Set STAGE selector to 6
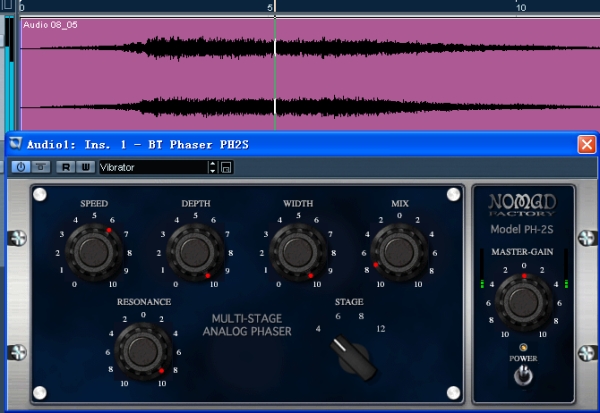 338,316
